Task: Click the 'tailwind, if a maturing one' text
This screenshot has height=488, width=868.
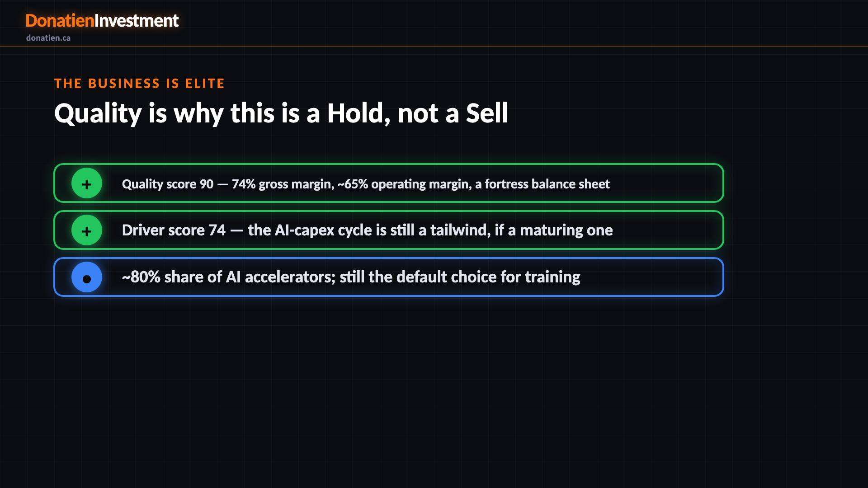Action: tap(522, 230)
